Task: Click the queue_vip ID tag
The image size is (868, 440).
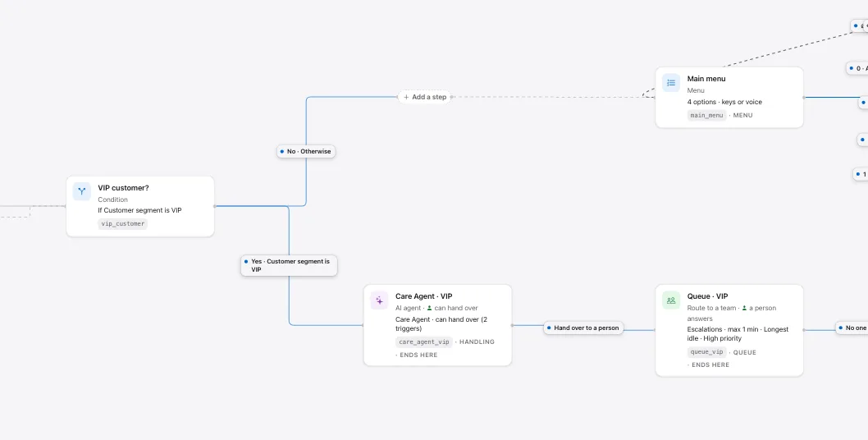Action: (707, 352)
